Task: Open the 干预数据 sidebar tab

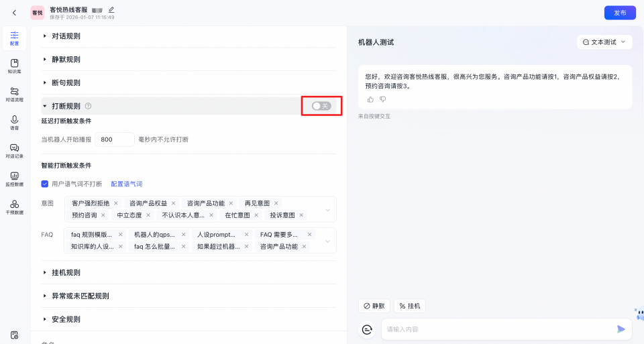Action: (x=14, y=207)
